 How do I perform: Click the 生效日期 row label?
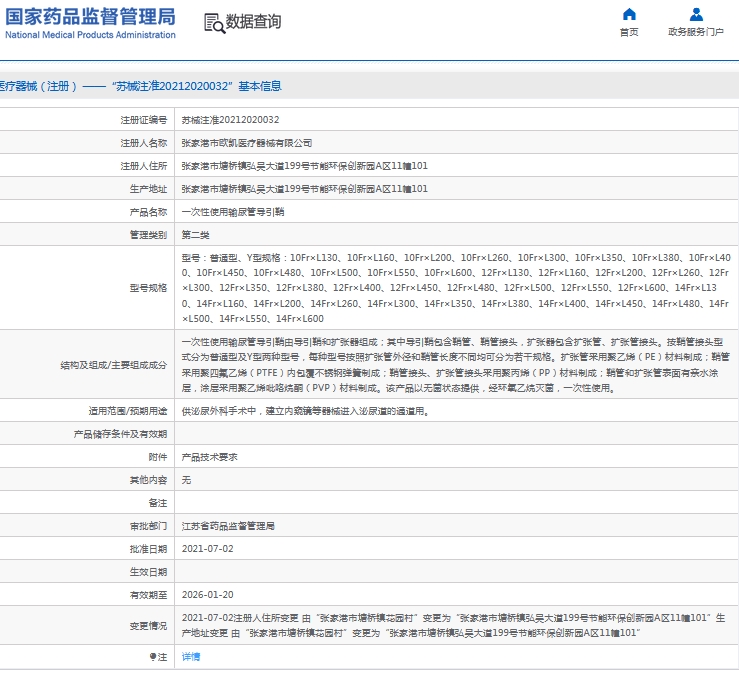click(148, 572)
